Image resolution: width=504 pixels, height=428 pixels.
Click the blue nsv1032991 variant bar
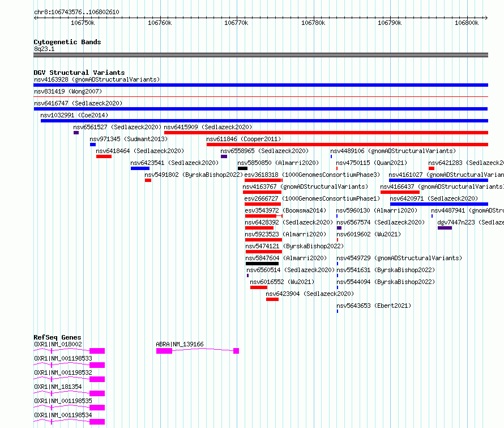coord(264,121)
